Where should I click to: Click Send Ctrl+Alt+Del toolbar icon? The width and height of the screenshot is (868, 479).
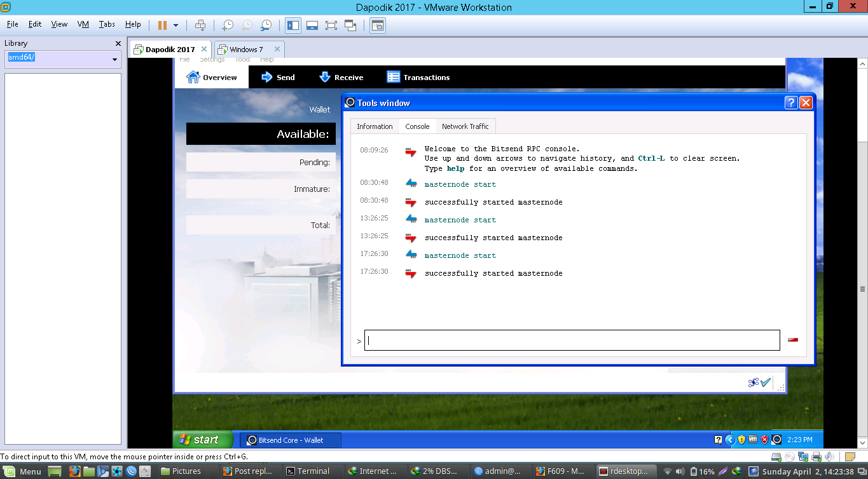click(200, 25)
